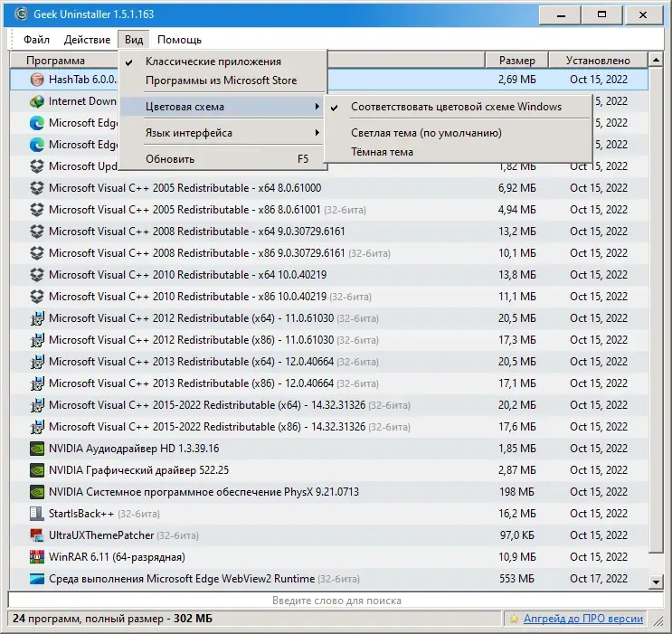This screenshot has height=634, width=672.
Task: Click the WinRAR 6.11 icon
Action: coord(37,557)
